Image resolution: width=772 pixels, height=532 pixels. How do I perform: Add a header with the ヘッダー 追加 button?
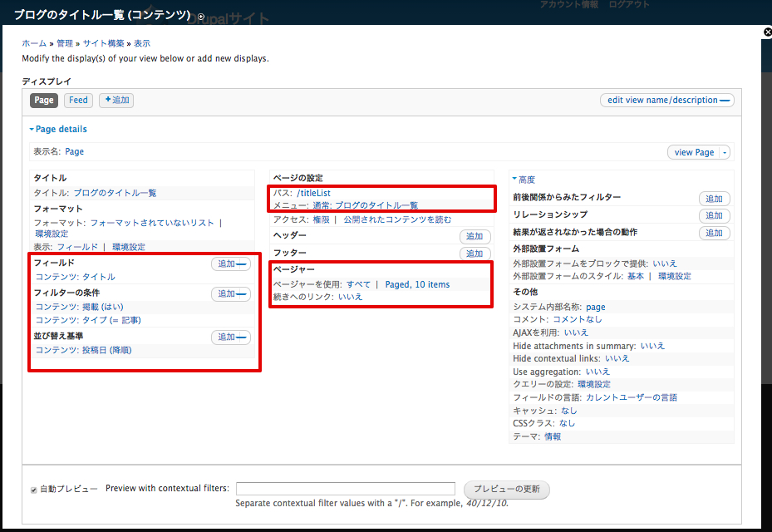click(475, 237)
